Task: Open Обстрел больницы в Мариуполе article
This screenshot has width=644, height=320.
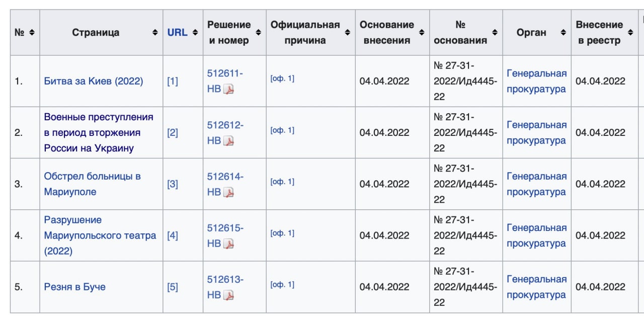Action: [93, 184]
